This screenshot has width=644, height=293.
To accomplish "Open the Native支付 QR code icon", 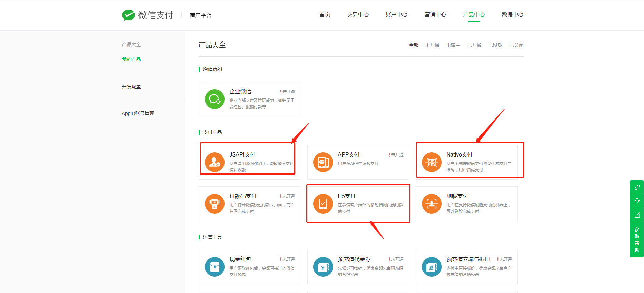I will 432,162.
